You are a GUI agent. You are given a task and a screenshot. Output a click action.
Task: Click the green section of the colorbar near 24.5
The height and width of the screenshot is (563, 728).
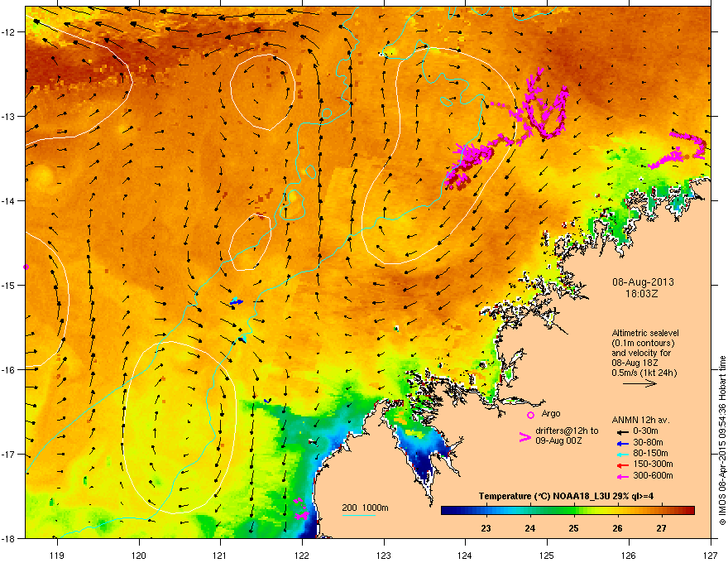pos(552,511)
